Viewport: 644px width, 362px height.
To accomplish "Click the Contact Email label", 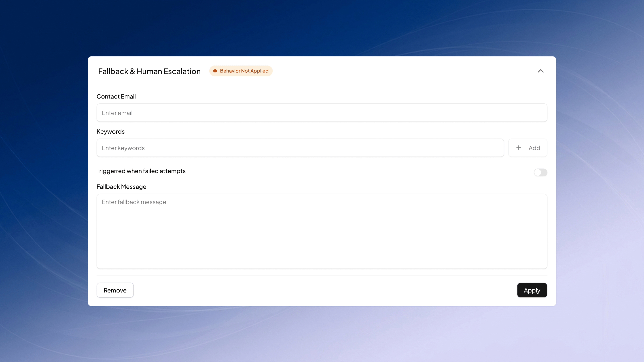I will click(x=116, y=97).
